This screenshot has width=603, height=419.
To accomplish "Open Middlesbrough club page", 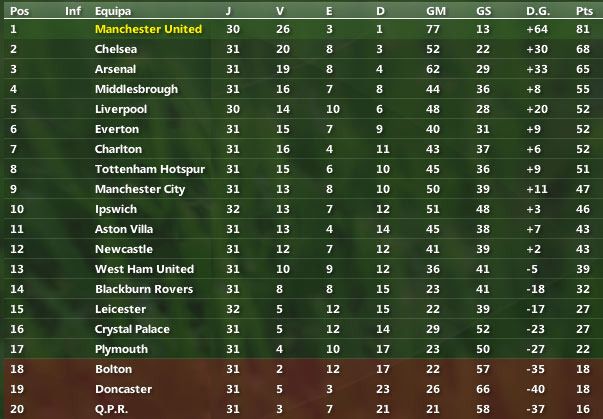I will (136, 89).
